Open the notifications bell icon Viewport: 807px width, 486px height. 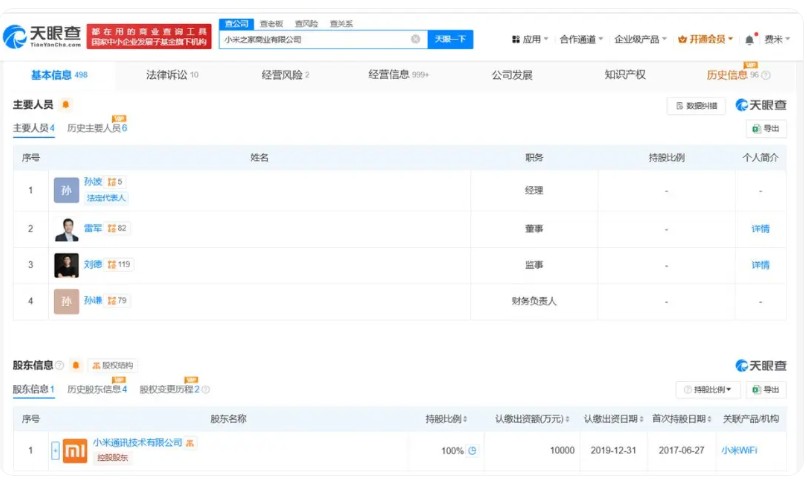pos(750,39)
